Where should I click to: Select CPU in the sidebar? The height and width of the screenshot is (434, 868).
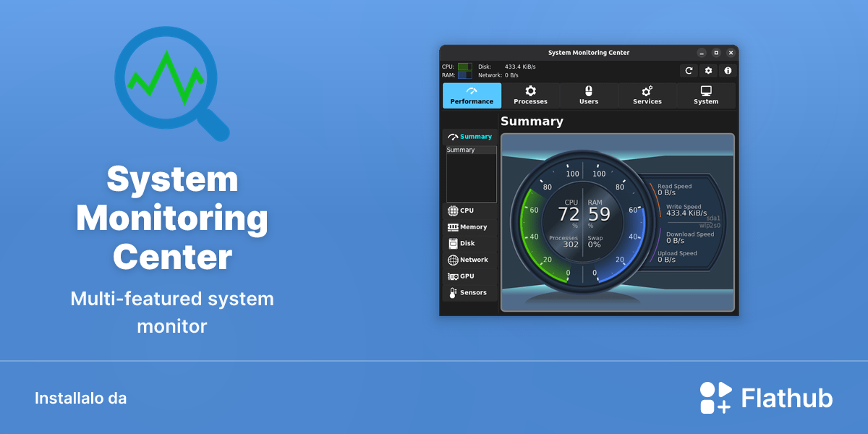pos(470,210)
